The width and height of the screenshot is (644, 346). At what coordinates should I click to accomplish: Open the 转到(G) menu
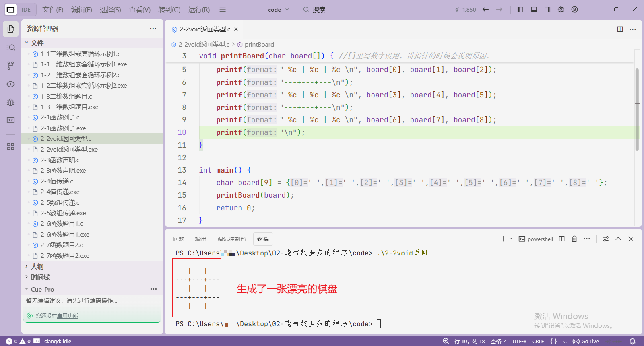pyautogui.click(x=169, y=10)
